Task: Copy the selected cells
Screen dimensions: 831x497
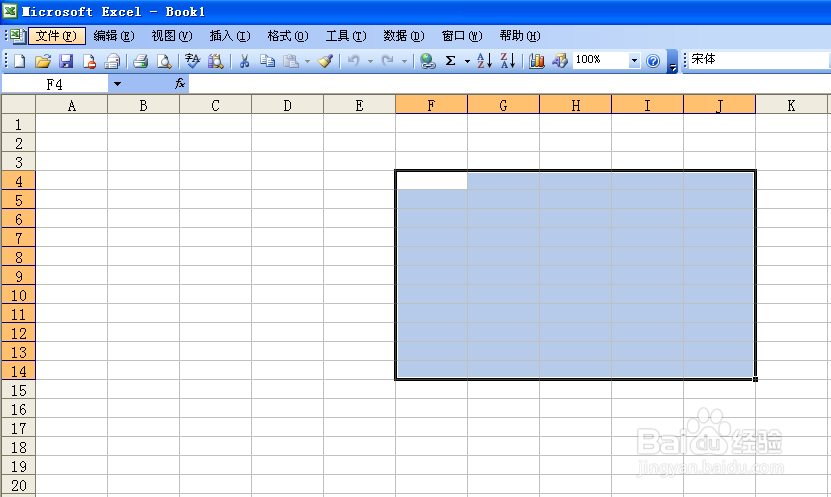Action: click(x=268, y=61)
